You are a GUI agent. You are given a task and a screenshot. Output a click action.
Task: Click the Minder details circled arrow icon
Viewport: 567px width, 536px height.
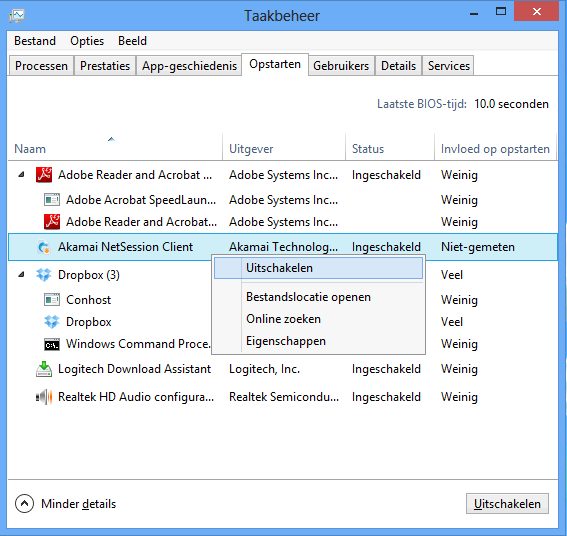point(24,503)
